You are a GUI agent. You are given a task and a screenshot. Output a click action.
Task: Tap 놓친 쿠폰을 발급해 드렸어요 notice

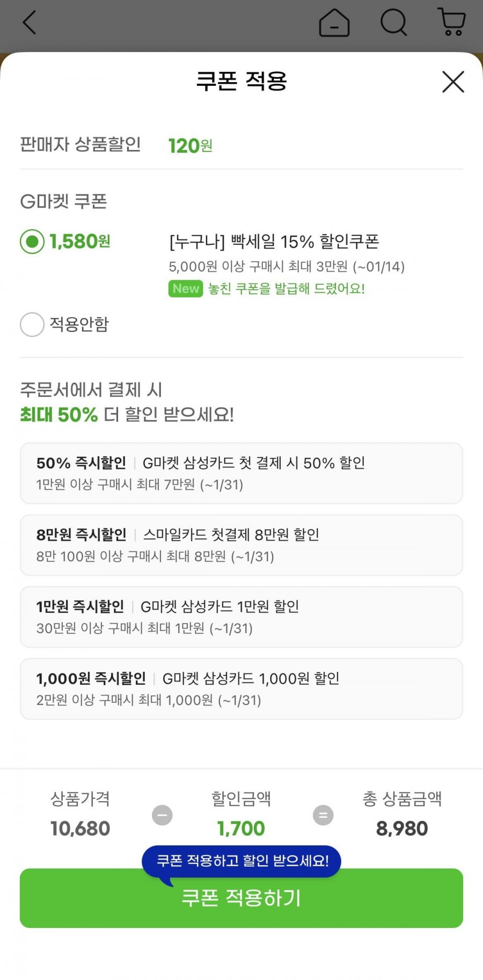click(x=287, y=289)
